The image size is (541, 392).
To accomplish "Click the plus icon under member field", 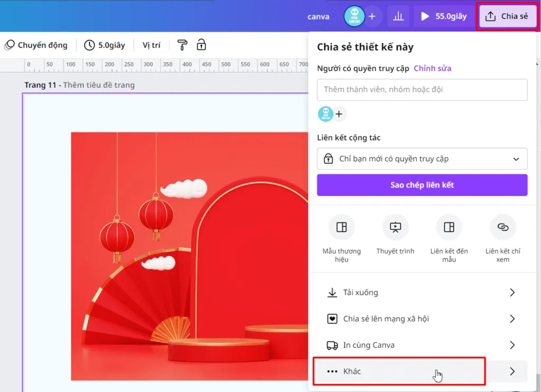I will [x=339, y=114].
